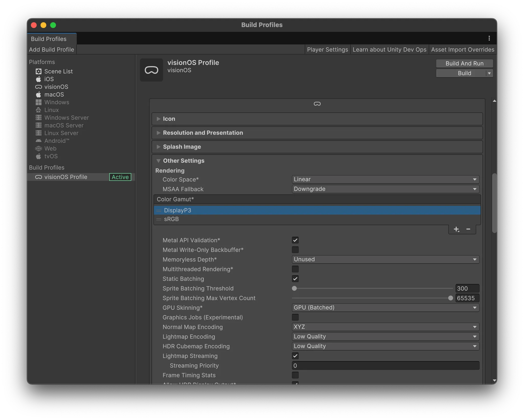Open Asset Import Overrides
The width and height of the screenshot is (524, 420).
(463, 50)
